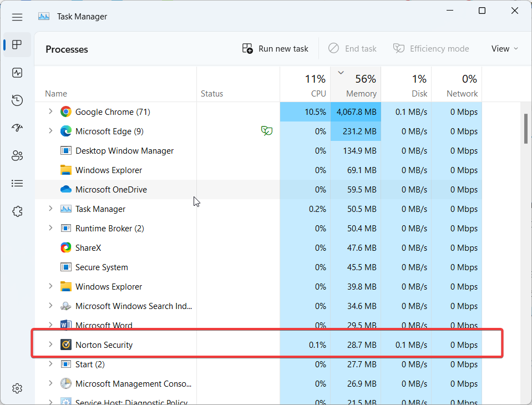Open the hamburger navigation menu
The width and height of the screenshot is (532, 405).
coord(17,17)
